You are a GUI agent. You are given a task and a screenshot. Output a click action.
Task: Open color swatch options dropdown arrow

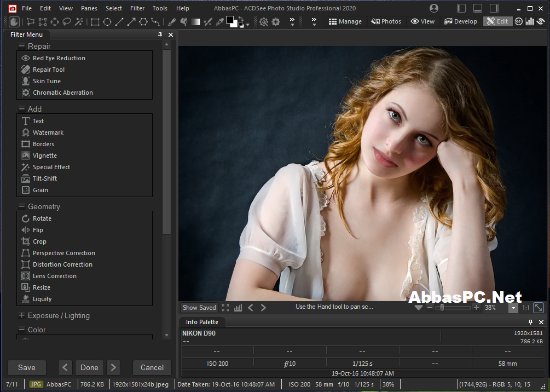(x=248, y=25)
